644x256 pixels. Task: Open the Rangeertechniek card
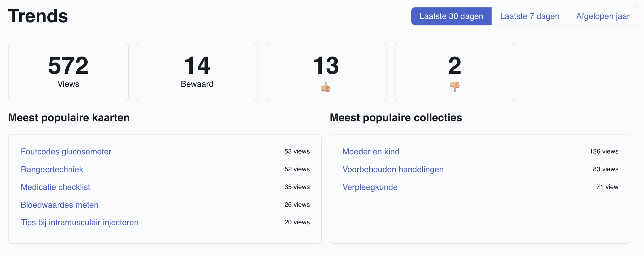pyautogui.click(x=52, y=169)
